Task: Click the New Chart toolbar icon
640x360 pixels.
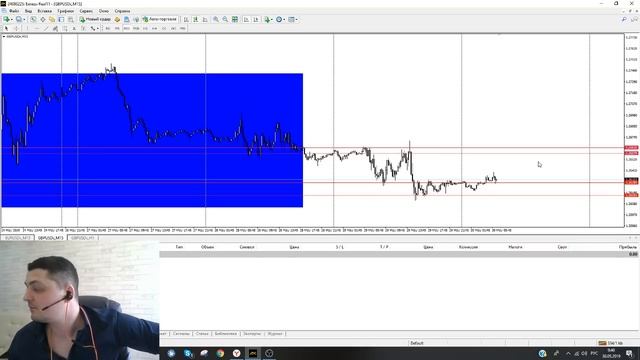Action: (6, 19)
